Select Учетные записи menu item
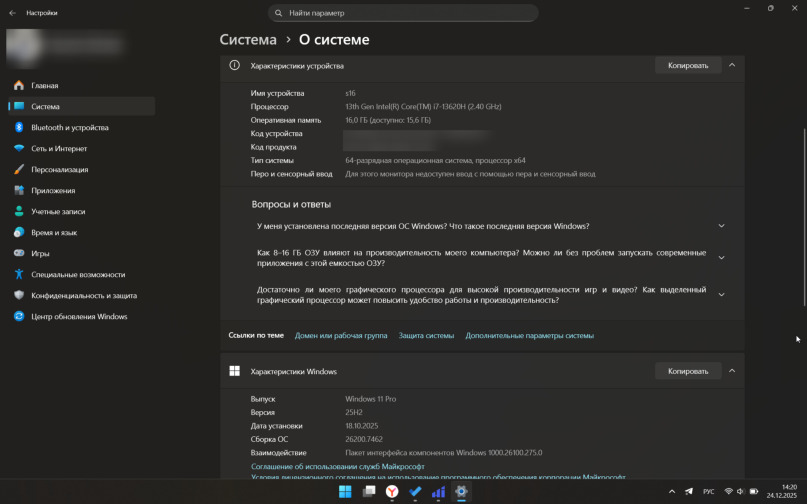Viewport: 807px width, 504px height. click(81, 211)
